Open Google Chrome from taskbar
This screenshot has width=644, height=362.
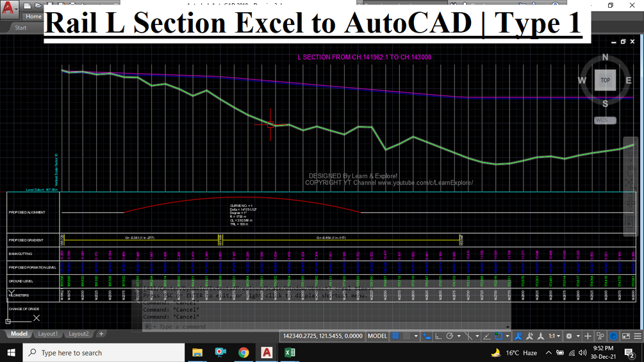coord(244,352)
